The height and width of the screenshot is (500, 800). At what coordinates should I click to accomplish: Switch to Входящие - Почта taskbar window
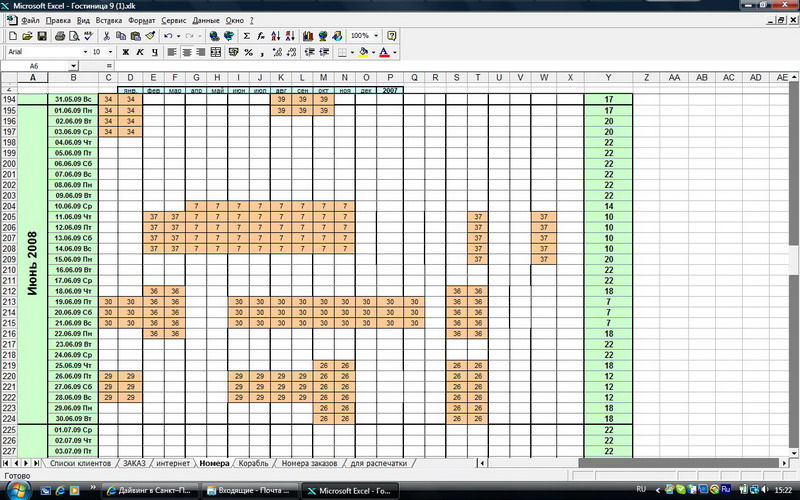pyautogui.click(x=248, y=491)
